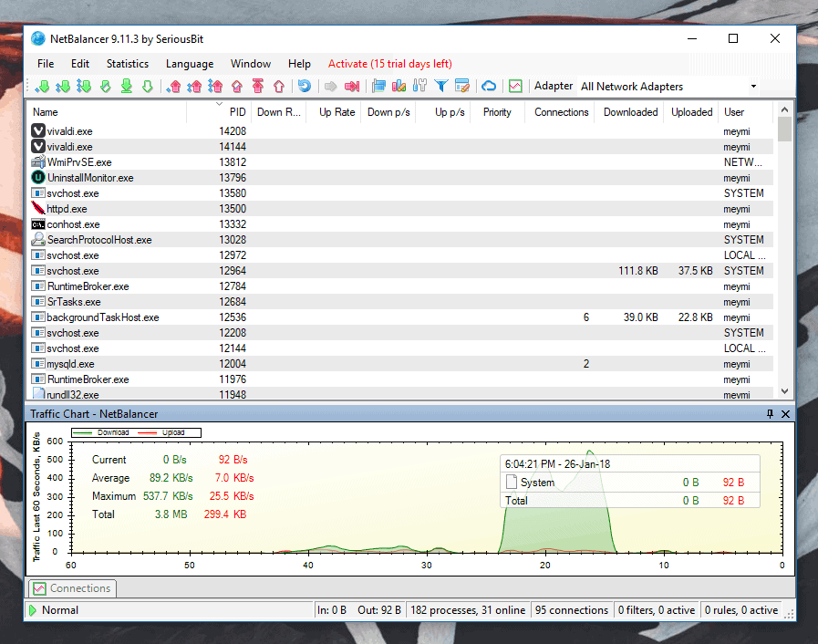Viewport: 818px width, 644px height.
Task: Click the red arrow with end bar icon
Action: click(352, 86)
